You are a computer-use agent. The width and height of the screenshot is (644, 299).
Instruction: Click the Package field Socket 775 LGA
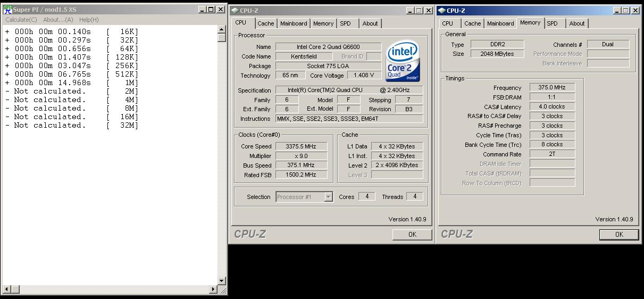coord(328,66)
